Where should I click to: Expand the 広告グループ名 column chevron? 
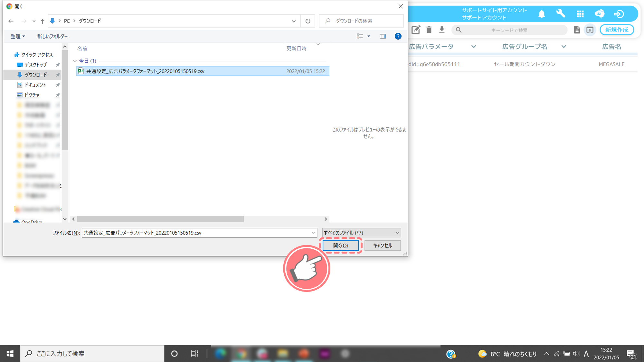coord(564,47)
